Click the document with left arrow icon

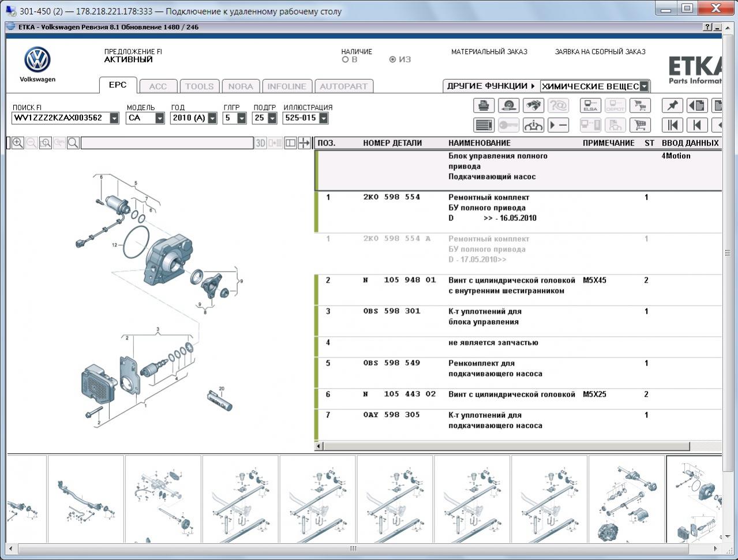click(x=697, y=106)
